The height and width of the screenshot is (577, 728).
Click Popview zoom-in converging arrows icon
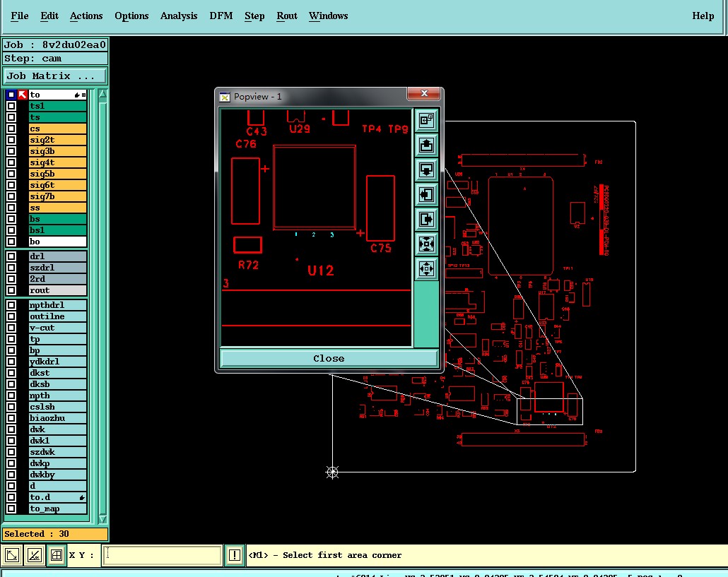[x=426, y=244]
